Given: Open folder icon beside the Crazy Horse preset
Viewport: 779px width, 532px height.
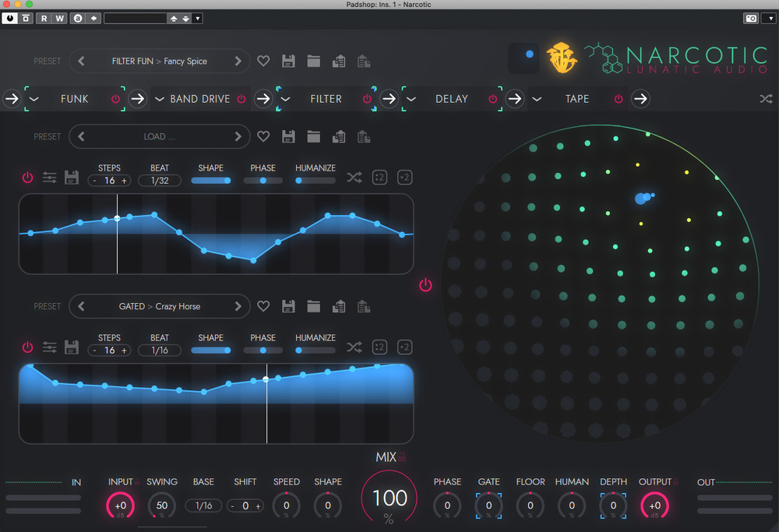Looking at the screenshot, I should coord(313,306).
